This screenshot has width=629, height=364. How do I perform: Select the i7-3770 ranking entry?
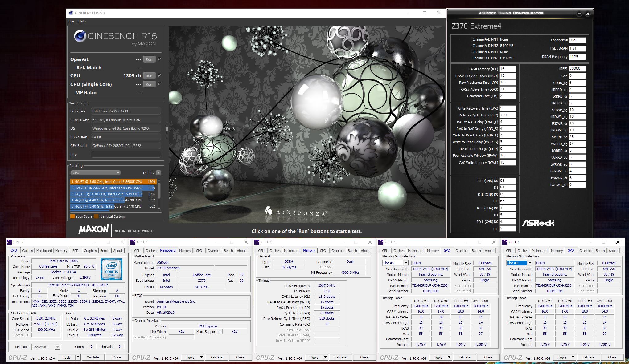(113, 206)
